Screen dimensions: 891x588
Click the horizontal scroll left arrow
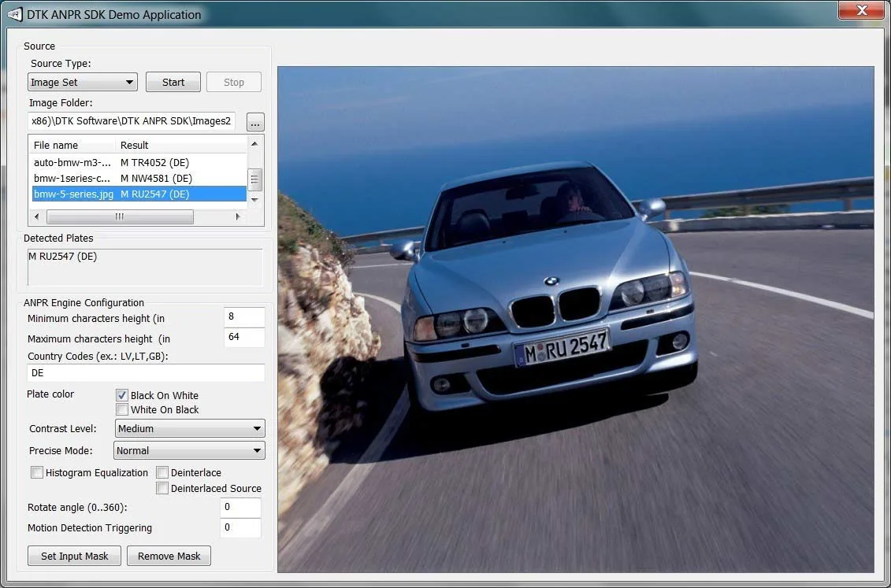(37, 216)
